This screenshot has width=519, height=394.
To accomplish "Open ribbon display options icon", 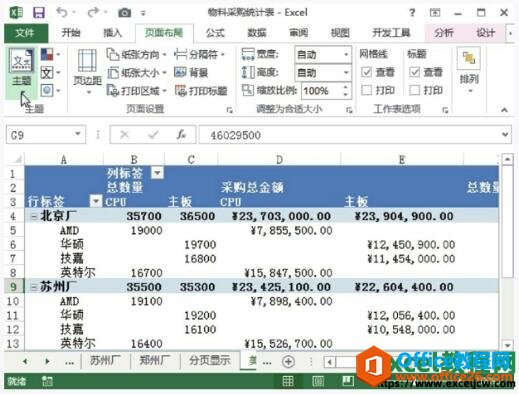I will 435,13.
